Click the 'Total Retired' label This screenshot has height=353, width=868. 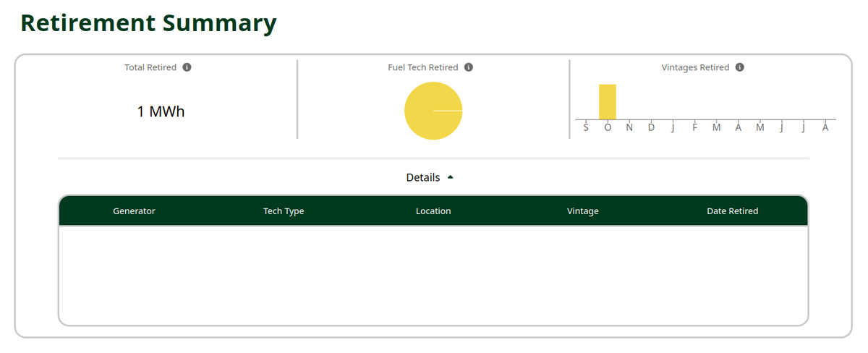coord(150,67)
